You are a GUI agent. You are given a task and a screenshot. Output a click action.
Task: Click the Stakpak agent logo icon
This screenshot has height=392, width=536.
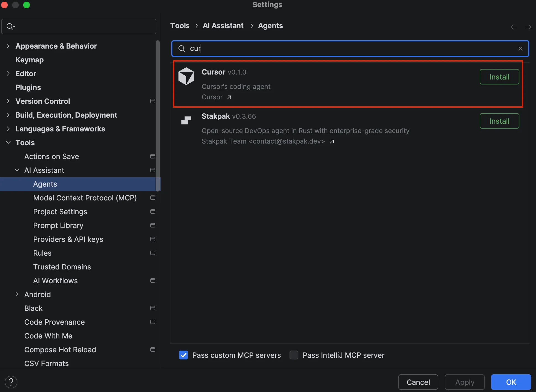[186, 120]
